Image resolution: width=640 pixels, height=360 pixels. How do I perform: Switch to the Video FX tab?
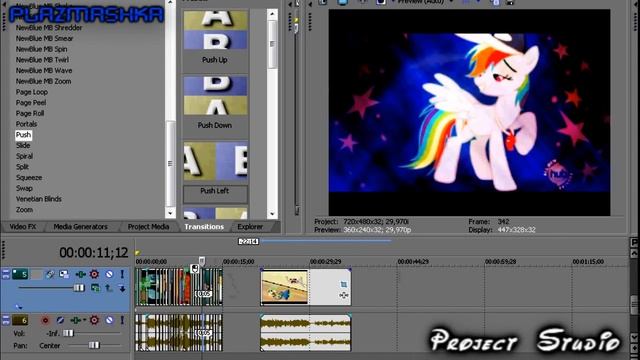pyautogui.click(x=23, y=227)
